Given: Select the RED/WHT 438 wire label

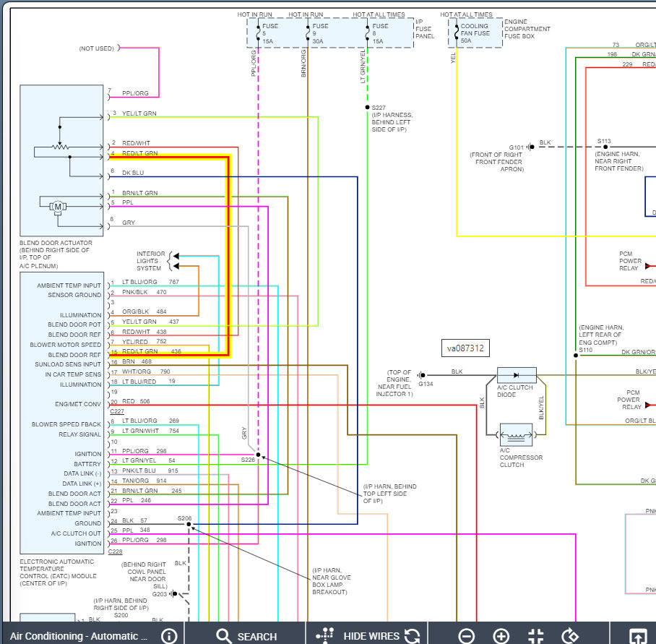Looking at the screenshot, I should pos(144,332).
